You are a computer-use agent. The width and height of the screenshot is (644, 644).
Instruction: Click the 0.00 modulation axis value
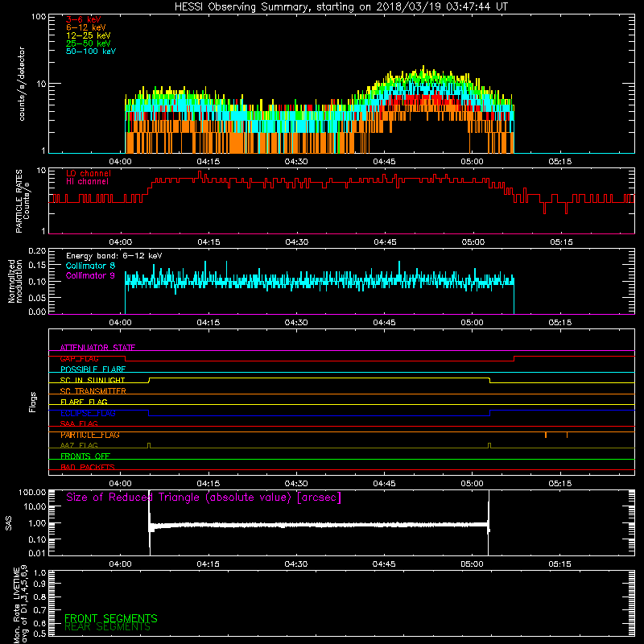pos(37,312)
